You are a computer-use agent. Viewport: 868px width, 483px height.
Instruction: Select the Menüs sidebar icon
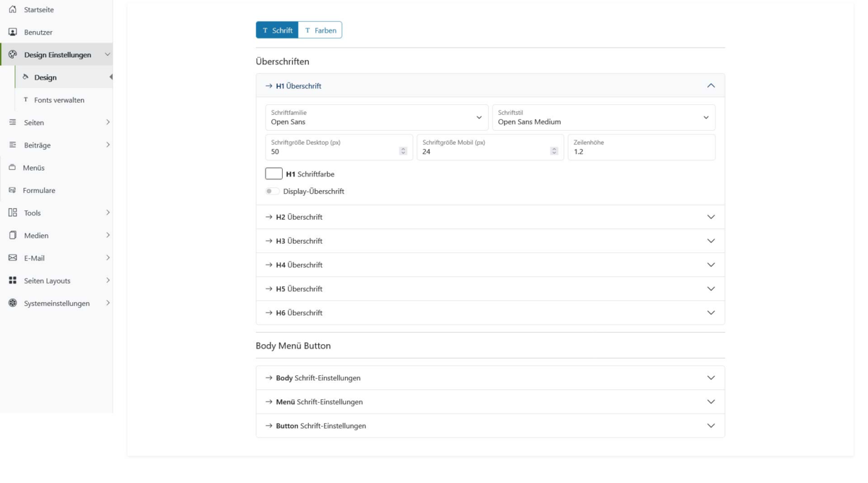coord(12,167)
